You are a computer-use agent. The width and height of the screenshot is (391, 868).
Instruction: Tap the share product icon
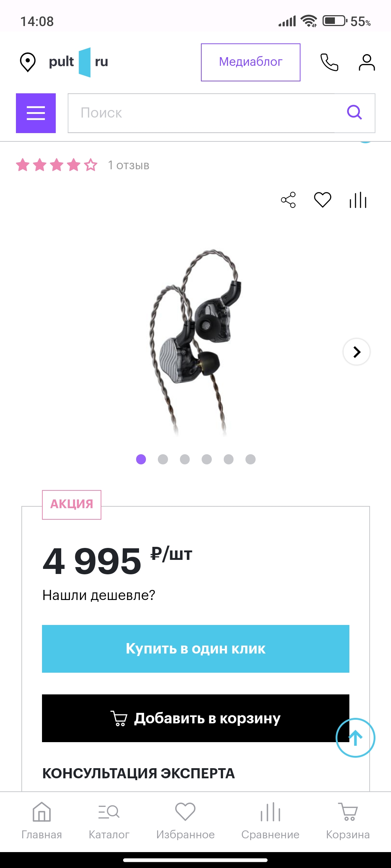[x=288, y=200]
